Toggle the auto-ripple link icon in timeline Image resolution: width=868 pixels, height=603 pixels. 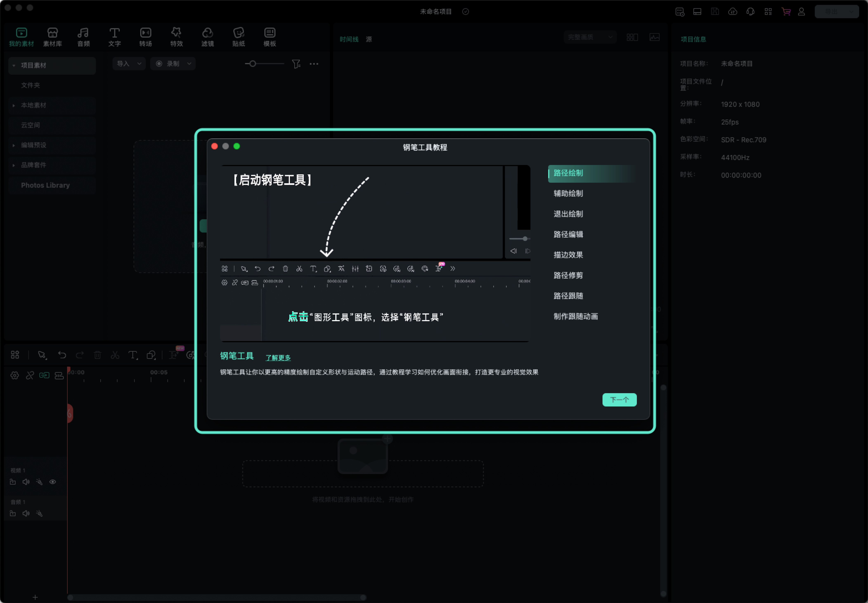pos(44,376)
